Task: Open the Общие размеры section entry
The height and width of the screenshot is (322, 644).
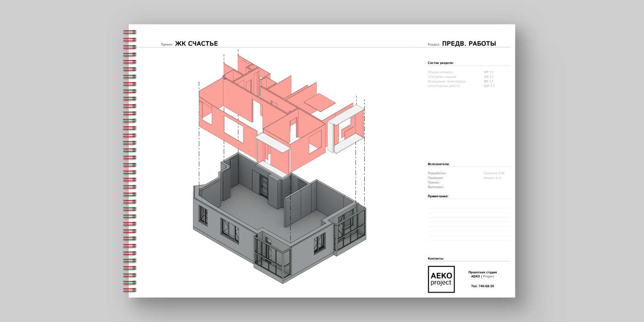Action: pos(440,72)
